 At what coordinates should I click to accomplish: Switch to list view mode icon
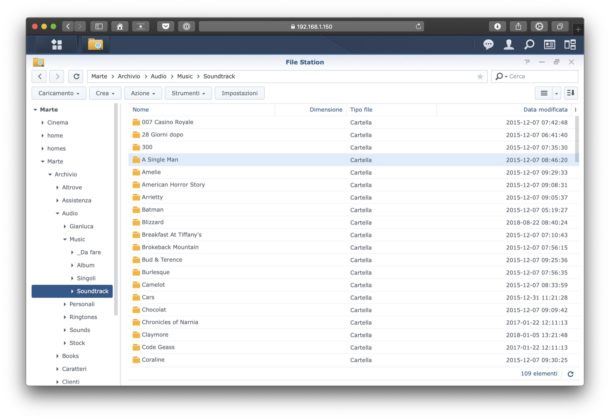point(544,93)
